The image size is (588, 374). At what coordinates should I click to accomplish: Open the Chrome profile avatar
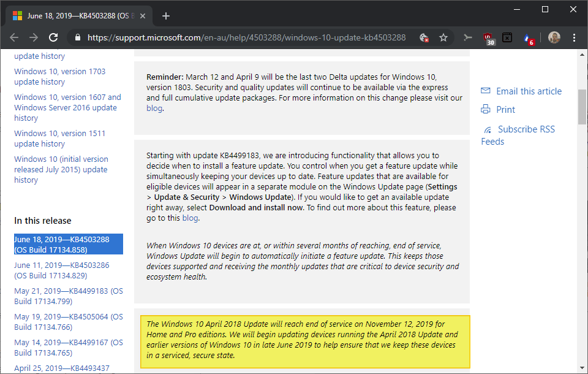tap(554, 37)
